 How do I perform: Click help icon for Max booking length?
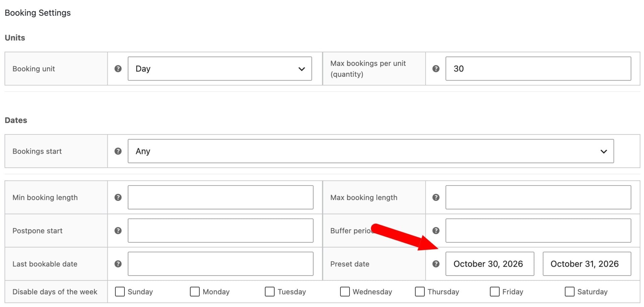(x=436, y=197)
